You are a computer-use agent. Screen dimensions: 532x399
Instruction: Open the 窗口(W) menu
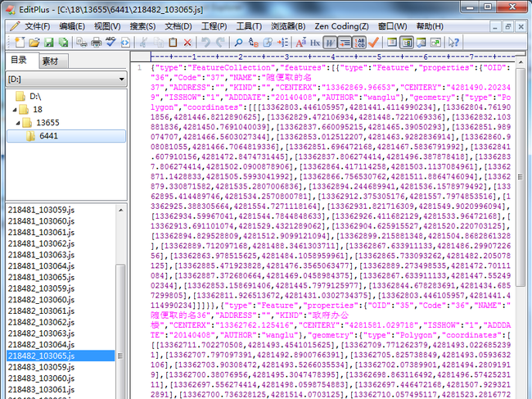coord(393,26)
